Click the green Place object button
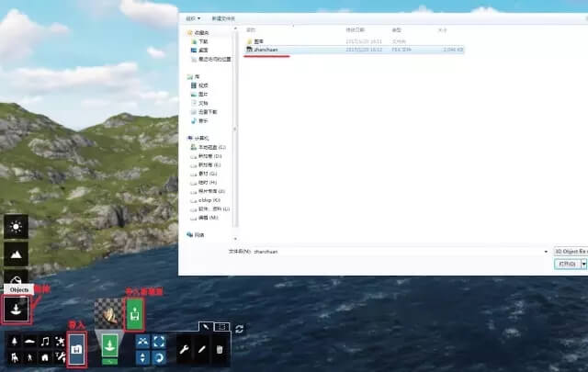Viewport: 588px width, 372px height. [x=109, y=345]
